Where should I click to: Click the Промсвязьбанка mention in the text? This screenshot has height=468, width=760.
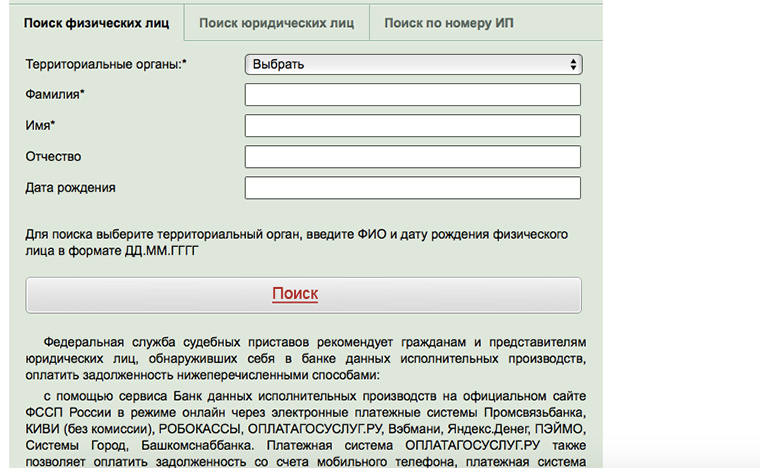(533, 412)
